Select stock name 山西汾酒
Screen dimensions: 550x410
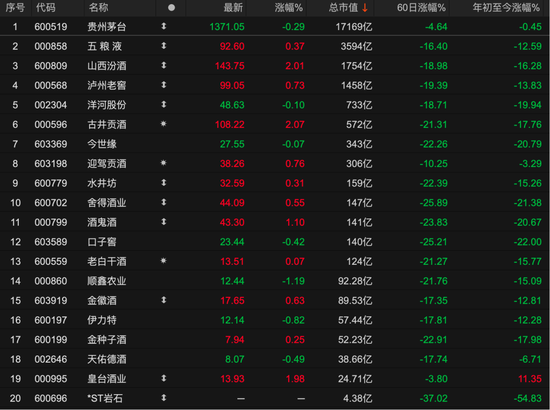(x=107, y=66)
